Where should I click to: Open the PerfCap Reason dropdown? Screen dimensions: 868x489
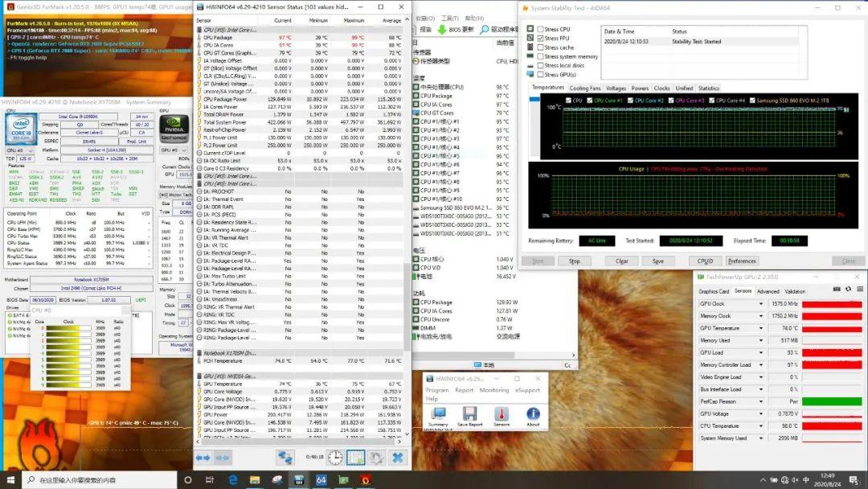tap(761, 401)
